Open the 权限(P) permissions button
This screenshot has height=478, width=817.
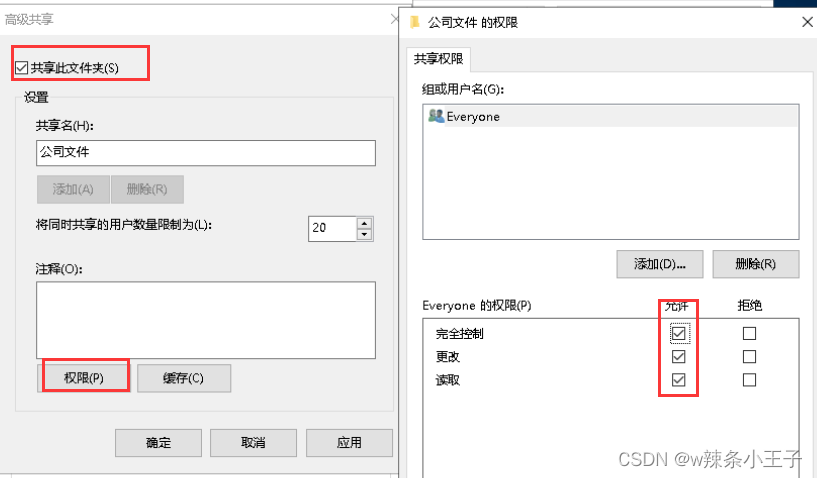pyautogui.click(x=83, y=378)
